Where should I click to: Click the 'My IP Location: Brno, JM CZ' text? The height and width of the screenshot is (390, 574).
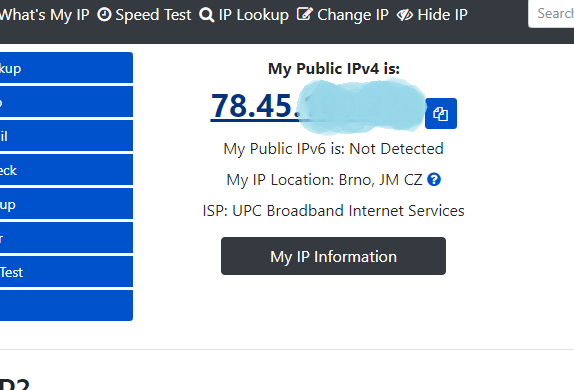point(324,180)
